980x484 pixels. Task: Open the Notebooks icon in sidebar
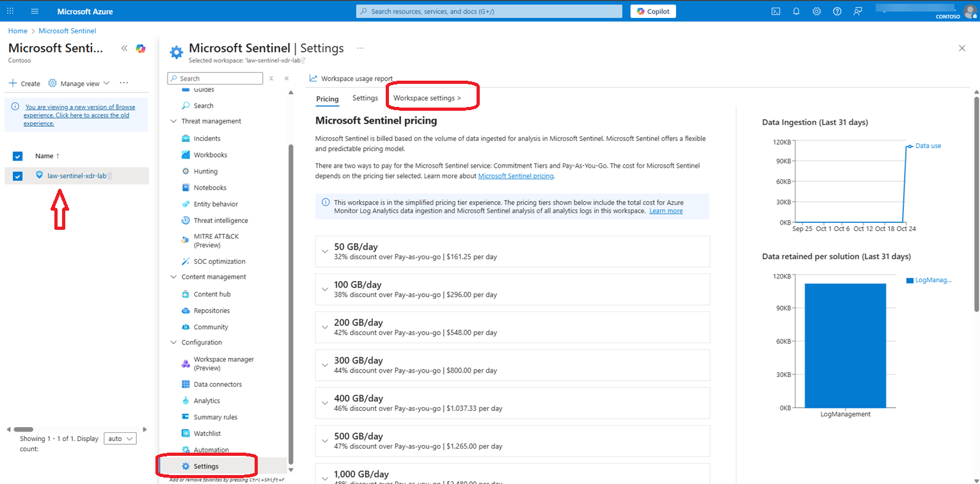click(x=186, y=188)
